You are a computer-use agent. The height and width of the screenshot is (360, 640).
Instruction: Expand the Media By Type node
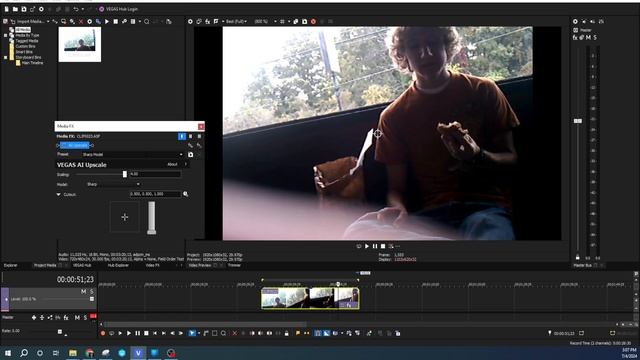point(6,35)
